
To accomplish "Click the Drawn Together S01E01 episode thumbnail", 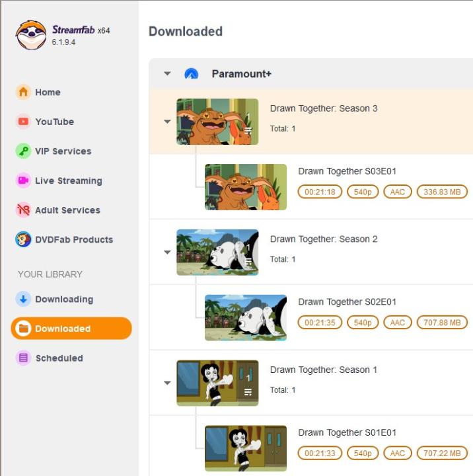I will point(246,448).
